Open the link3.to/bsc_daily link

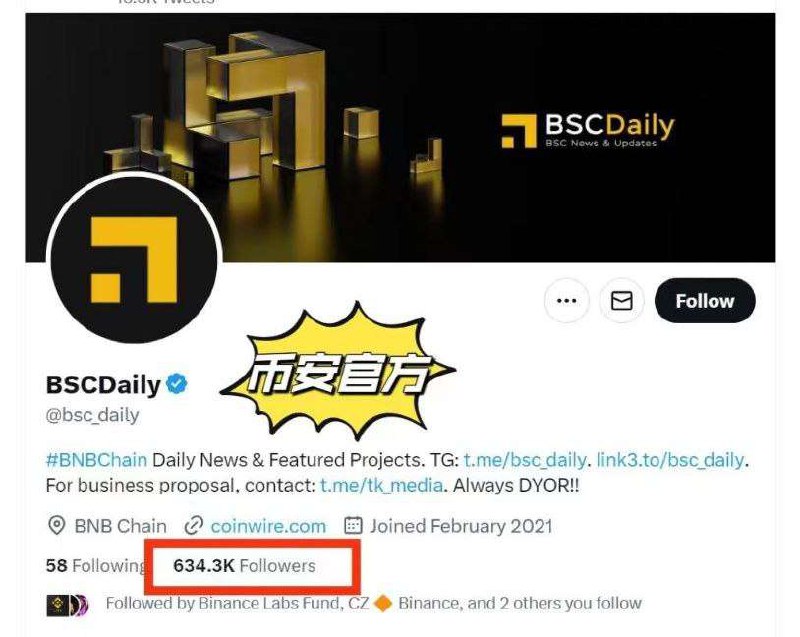[670, 460]
